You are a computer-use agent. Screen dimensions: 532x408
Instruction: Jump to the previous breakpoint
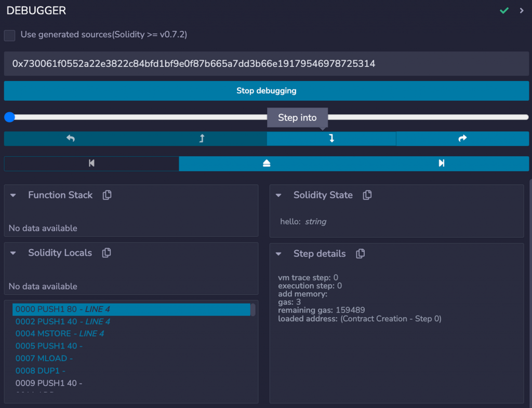(x=91, y=164)
